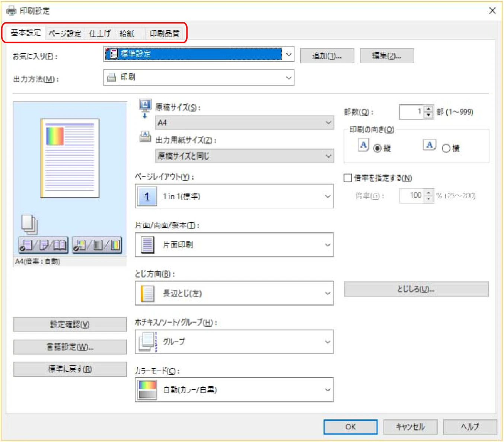The image size is (504, 442).
Task: Open the お気に入り dropdown showing 標準設定
Action: (x=199, y=54)
